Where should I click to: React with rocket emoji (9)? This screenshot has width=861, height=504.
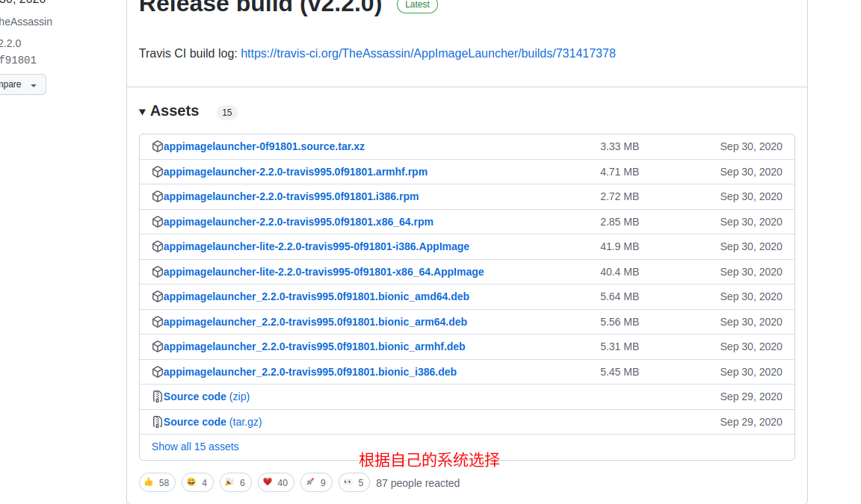click(316, 482)
